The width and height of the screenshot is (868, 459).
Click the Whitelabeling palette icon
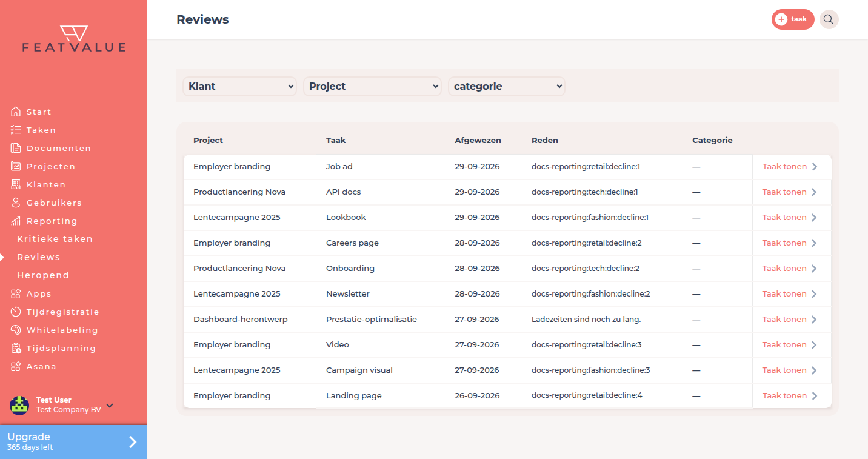16,330
